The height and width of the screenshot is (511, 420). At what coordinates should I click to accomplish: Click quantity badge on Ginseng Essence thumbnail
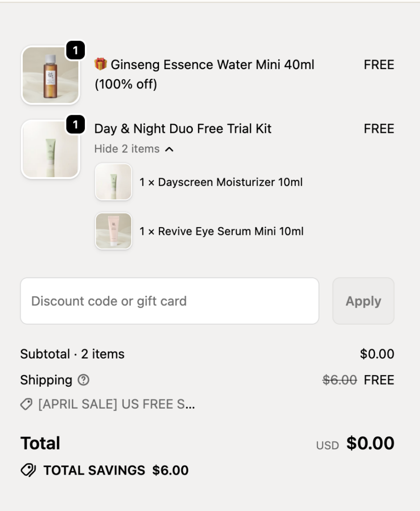(x=75, y=50)
